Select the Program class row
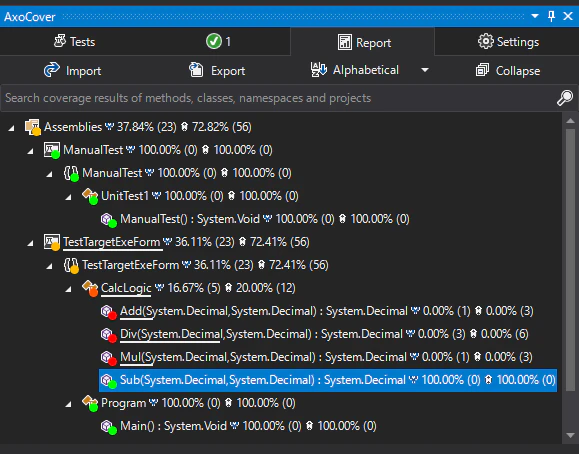This screenshot has width=579, height=454. [x=198, y=403]
